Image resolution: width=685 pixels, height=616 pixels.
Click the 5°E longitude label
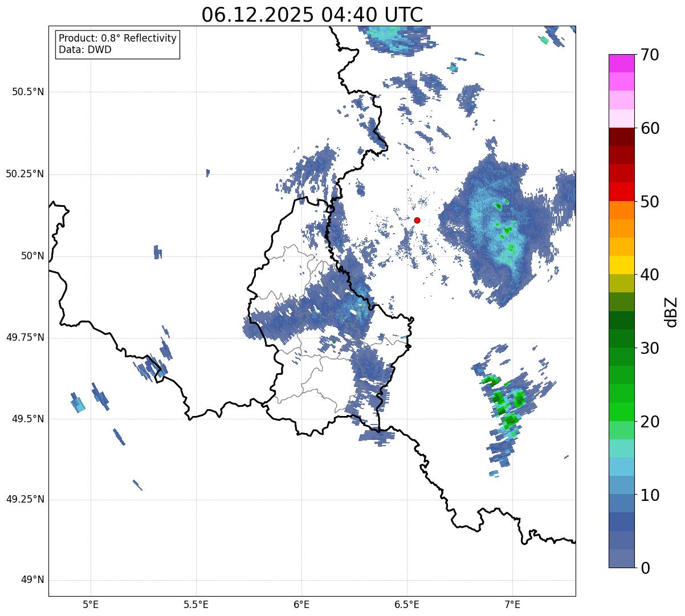pos(91,604)
